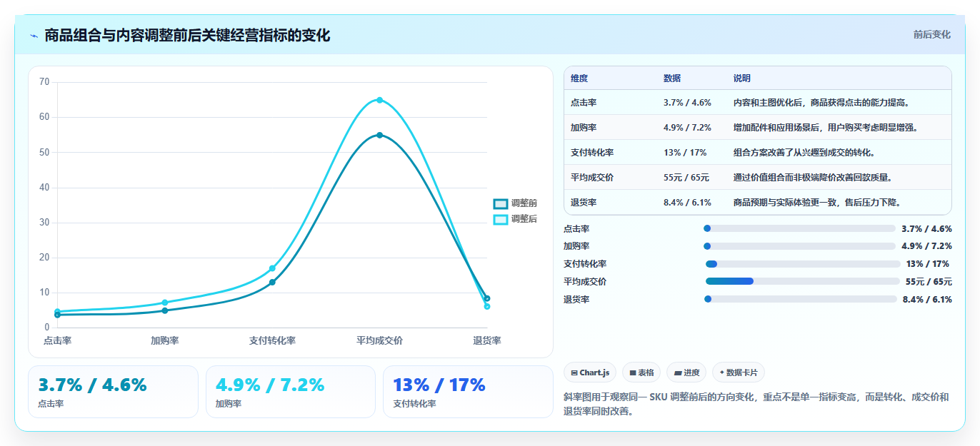
Task: Click the 70 y-axis tick label
Action: [x=44, y=82]
